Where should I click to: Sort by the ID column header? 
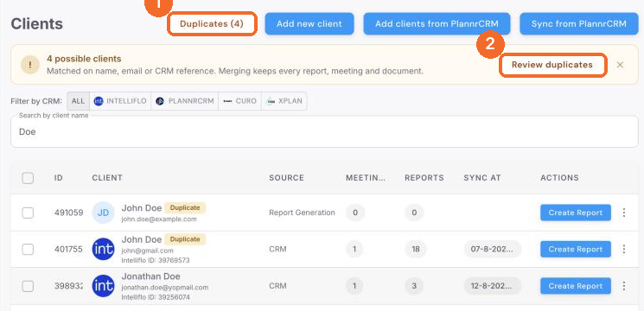(x=58, y=178)
